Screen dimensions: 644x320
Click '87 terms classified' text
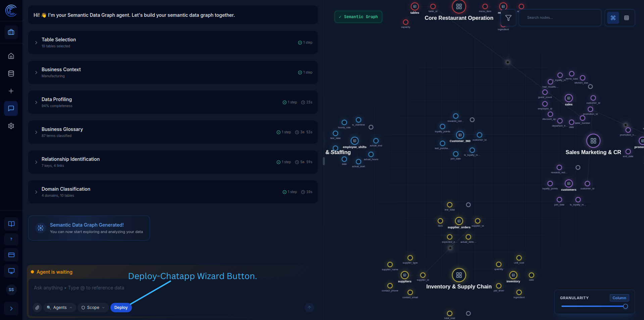pos(56,136)
